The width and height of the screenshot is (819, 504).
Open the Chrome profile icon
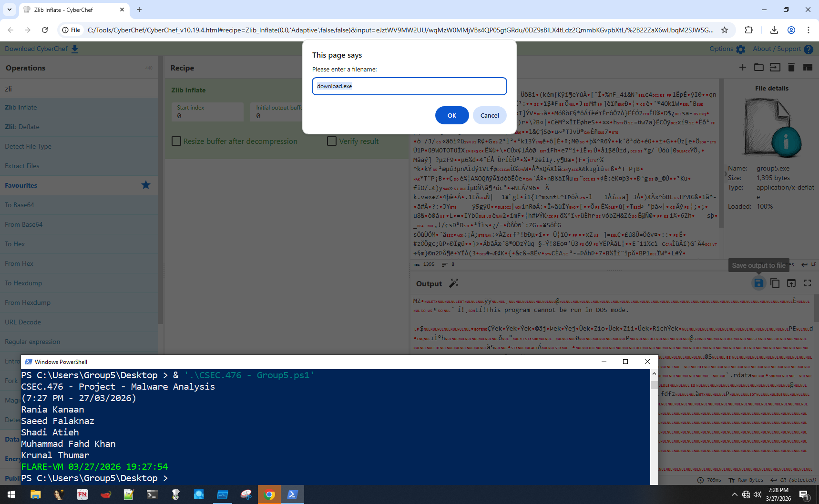coord(791,30)
